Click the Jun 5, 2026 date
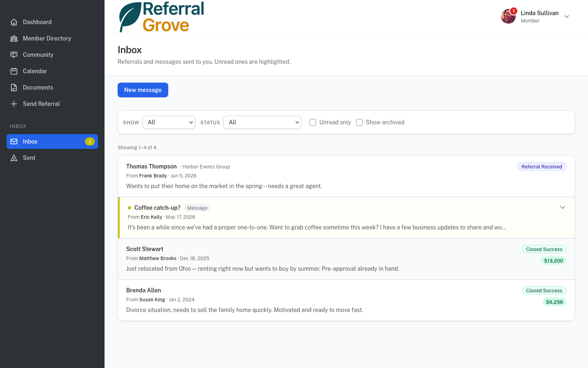Screen dimensions: 588x368 coord(183,176)
